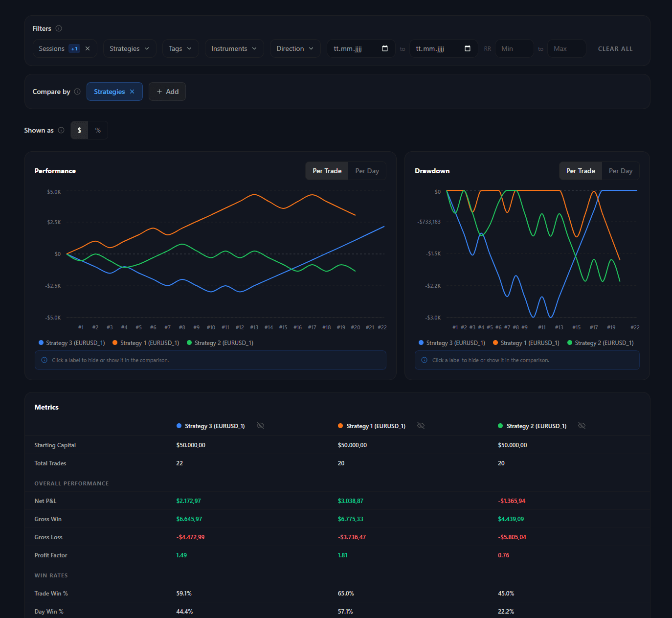Click the $6.775,33 gross win value
672x618 pixels.
[x=351, y=519]
